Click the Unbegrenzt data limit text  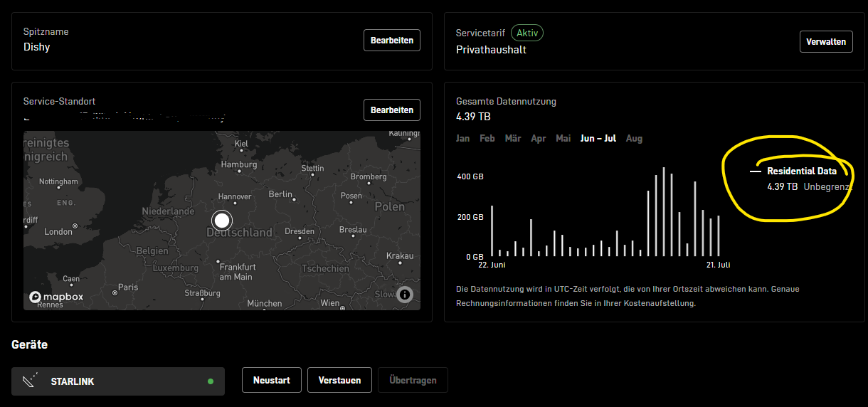[828, 186]
